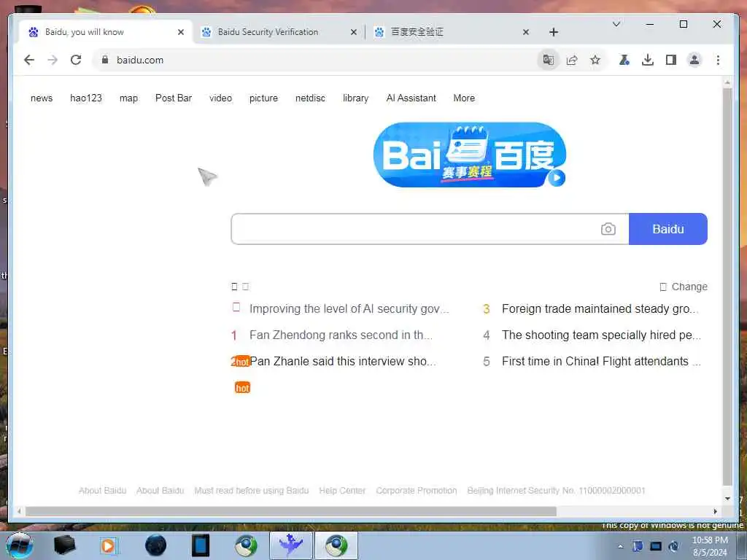Click the vertical page scrollbar
This screenshot has height=560, width=747.
tap(727, 286)
